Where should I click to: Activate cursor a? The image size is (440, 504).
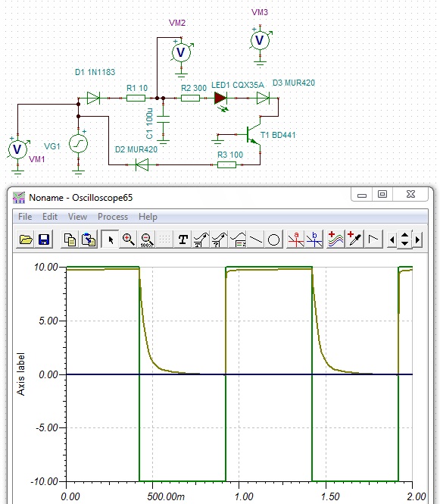pyautogui.click(x=295, y=239)
